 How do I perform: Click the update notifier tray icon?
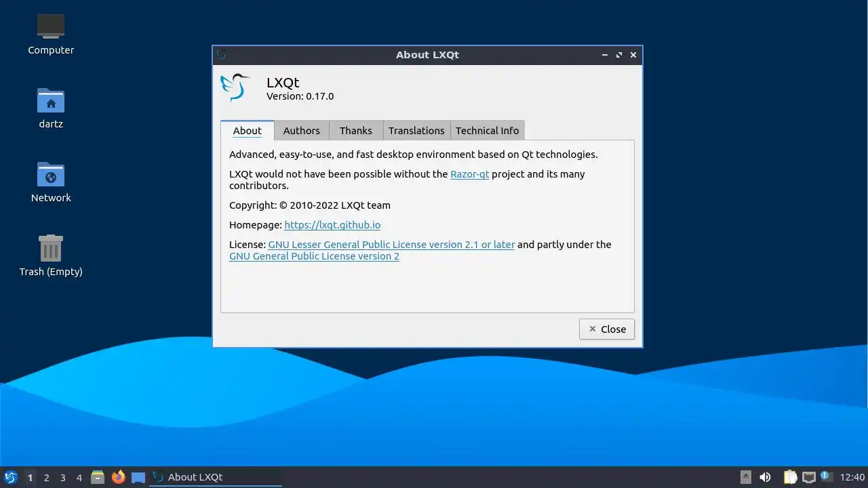[x=825, y=476]
